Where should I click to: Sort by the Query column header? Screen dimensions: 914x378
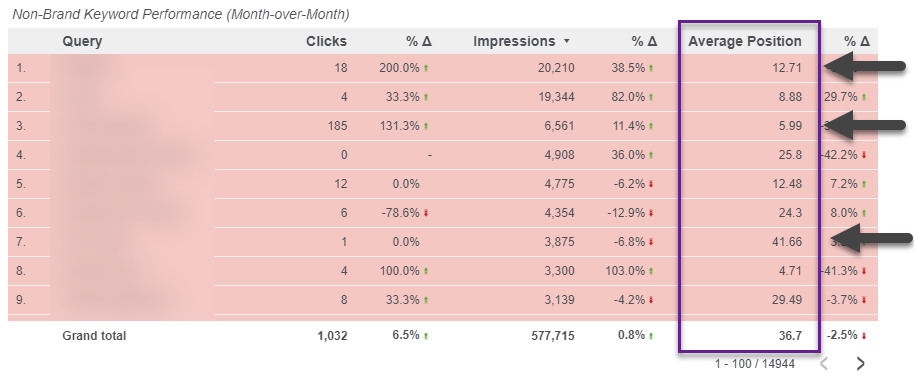(82, 41)
